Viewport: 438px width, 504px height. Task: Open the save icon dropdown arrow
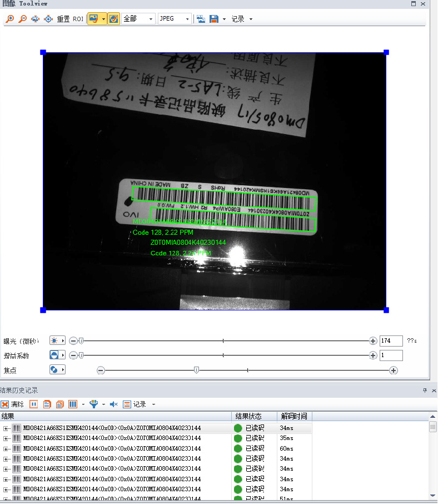tap(224, 19)
